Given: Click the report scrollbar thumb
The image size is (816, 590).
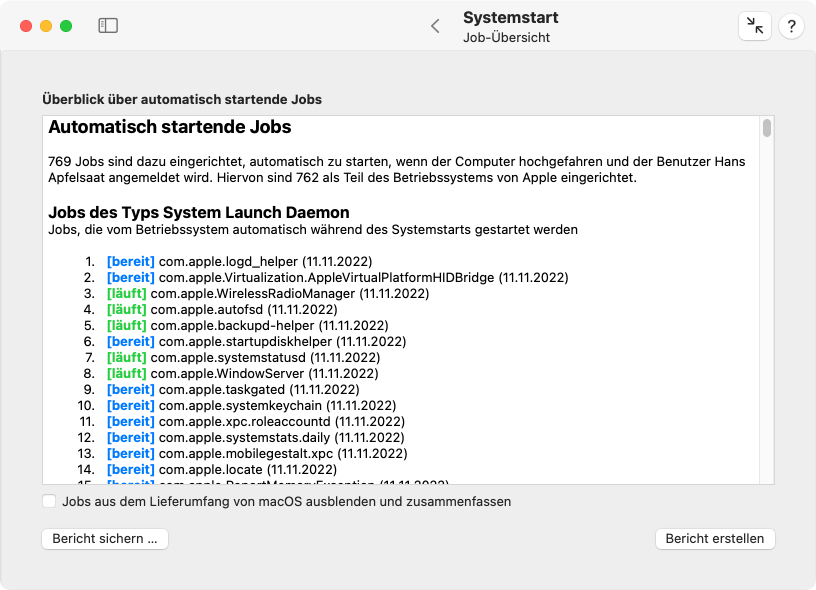Looking at the screenshot, I should click(767, 128).
